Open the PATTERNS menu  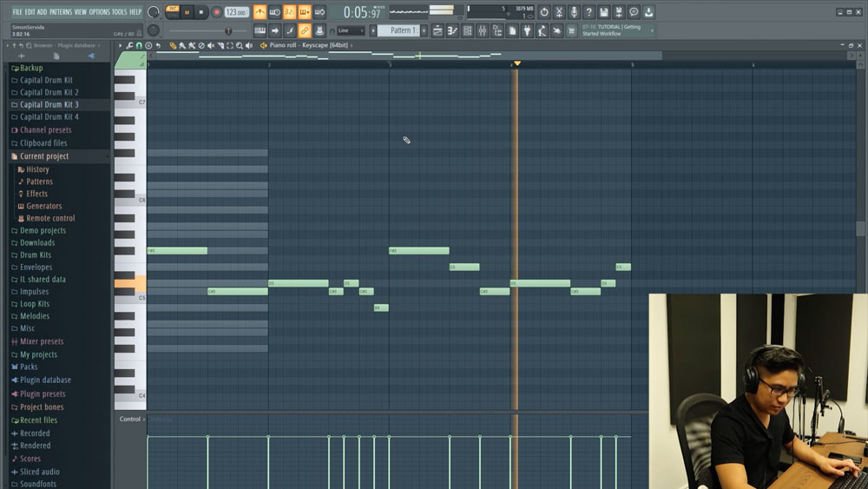pos(61,12)
